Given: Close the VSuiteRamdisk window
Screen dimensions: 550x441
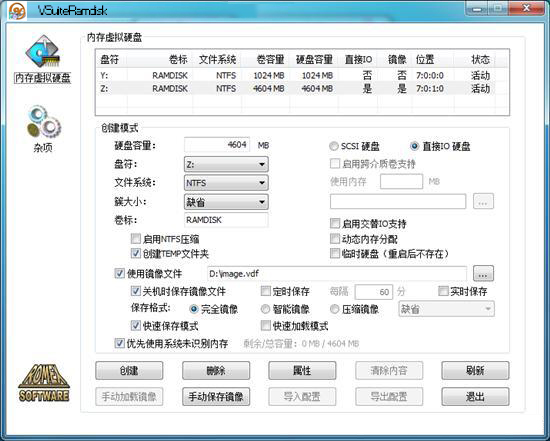Looking at the screenshot, I should pos(526,8).
